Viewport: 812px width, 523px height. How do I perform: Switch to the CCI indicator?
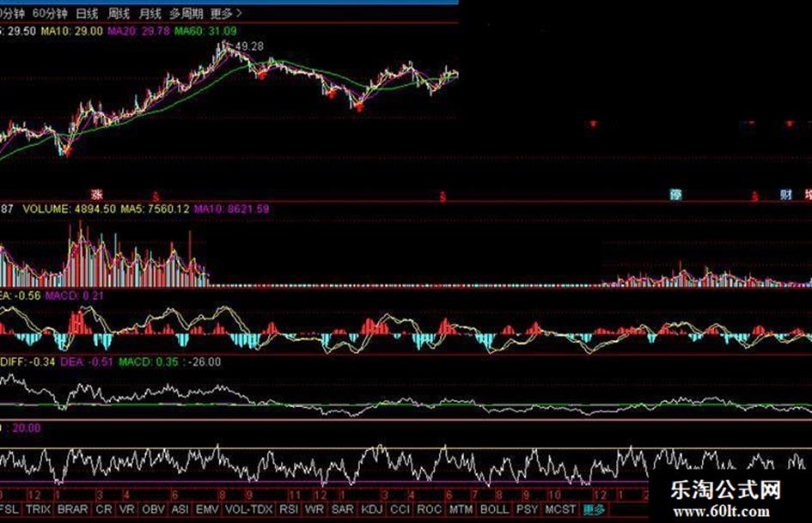click(400, 509)
